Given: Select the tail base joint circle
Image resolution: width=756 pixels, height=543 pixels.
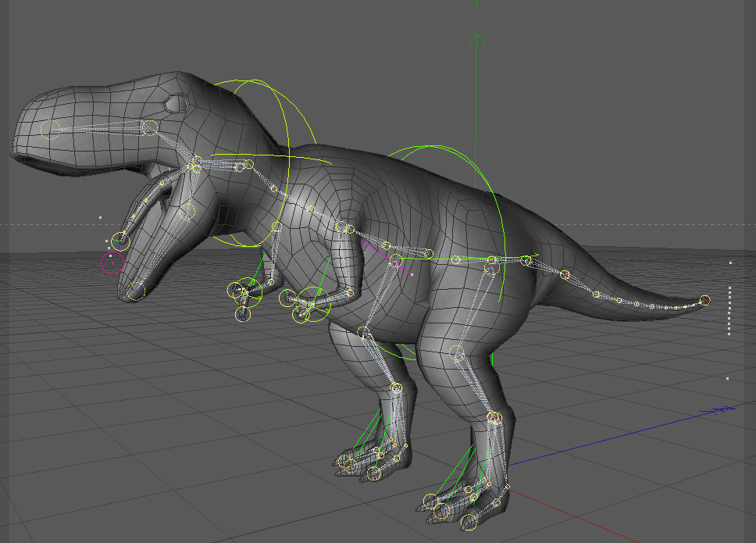Looking at the screenshot, I should pyautogui.click(x=528, y=262).
